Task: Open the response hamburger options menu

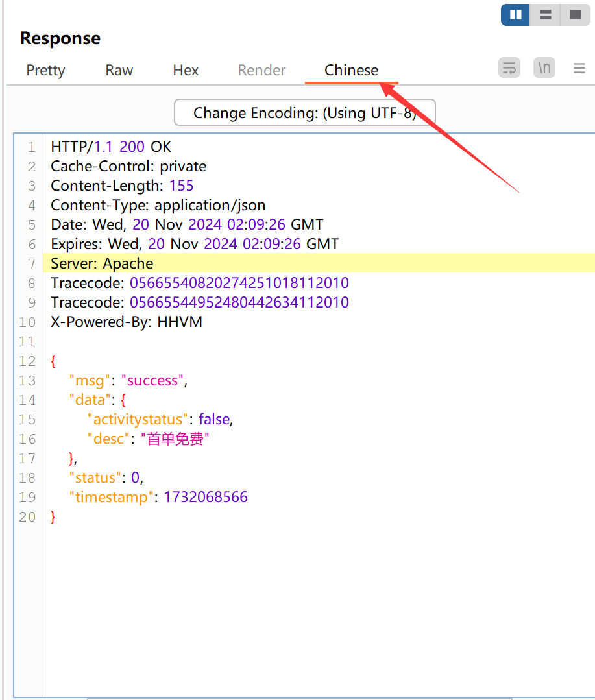Action: [579, 68]
